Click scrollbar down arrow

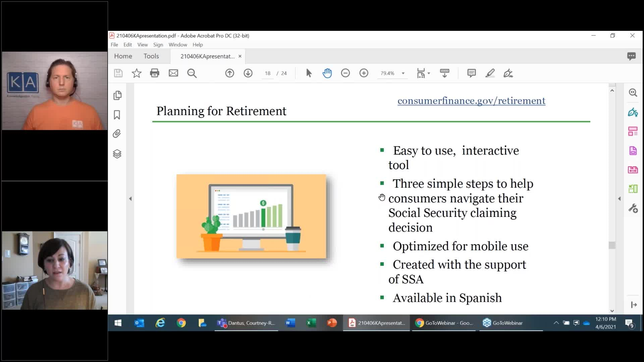(612, 311)
